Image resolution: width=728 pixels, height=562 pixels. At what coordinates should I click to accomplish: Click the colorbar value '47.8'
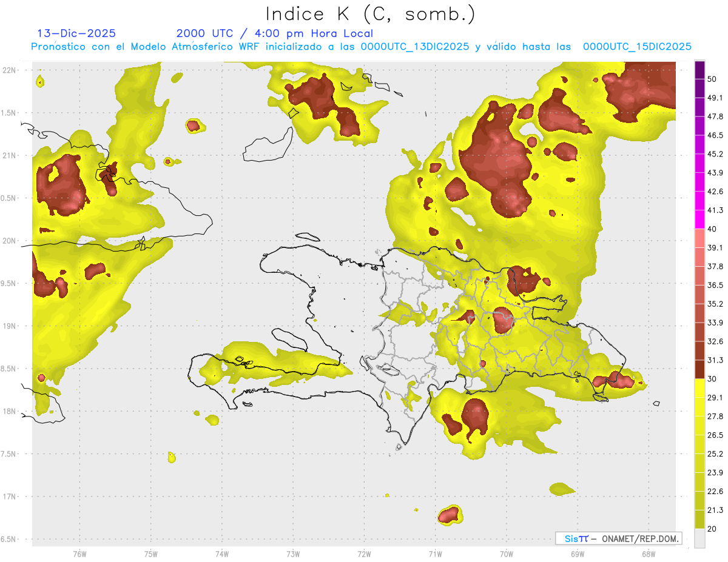pos(716,116)
